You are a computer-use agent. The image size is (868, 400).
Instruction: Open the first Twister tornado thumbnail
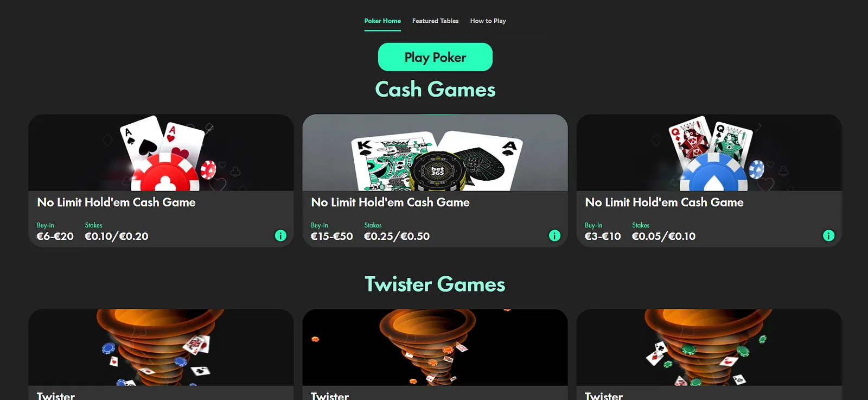click(161, 347)
